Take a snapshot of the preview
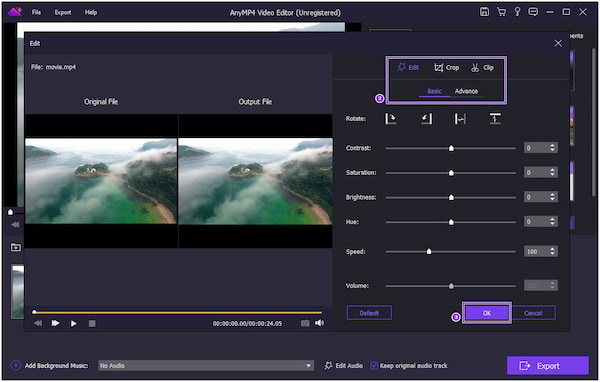Screen dimensions: 600x382 305,323
